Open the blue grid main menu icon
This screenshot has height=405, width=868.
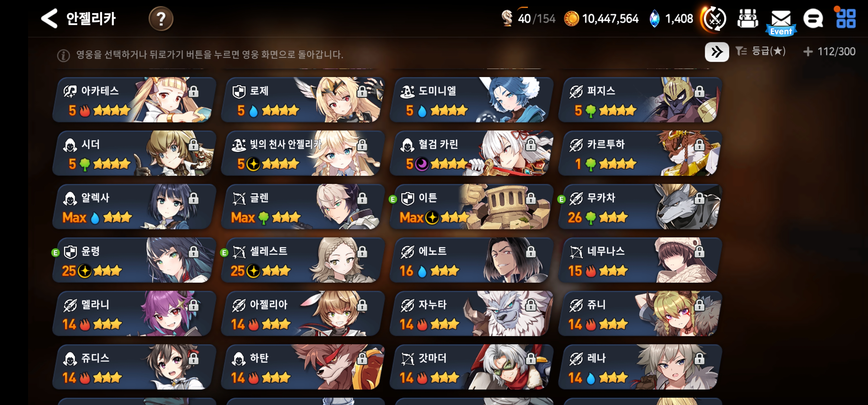pos(846,18)
